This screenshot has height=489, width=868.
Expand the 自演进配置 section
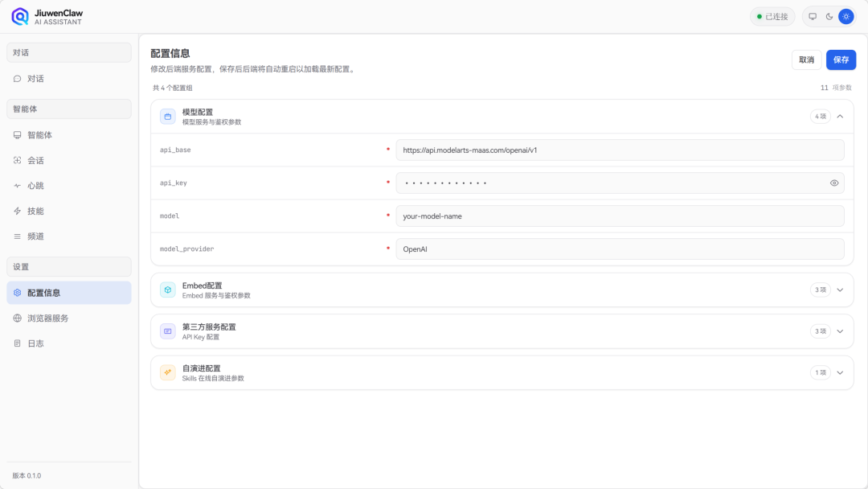pyautogui.click(x=840, y=372)
